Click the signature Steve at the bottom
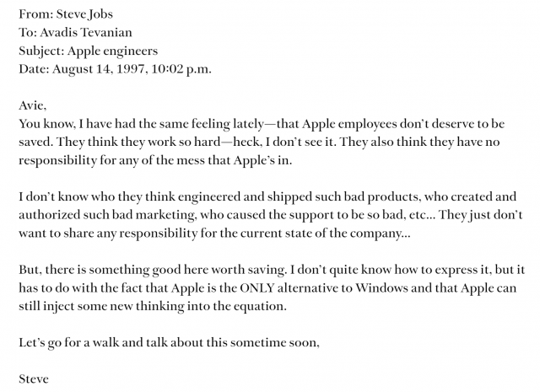This screenshot has width=540, height=392. click(x=34, y=379)
